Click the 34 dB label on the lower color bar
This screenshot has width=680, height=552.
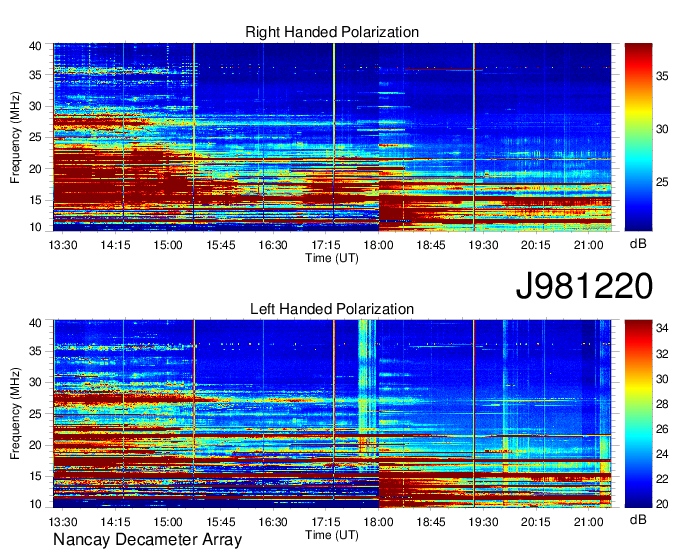662,329
